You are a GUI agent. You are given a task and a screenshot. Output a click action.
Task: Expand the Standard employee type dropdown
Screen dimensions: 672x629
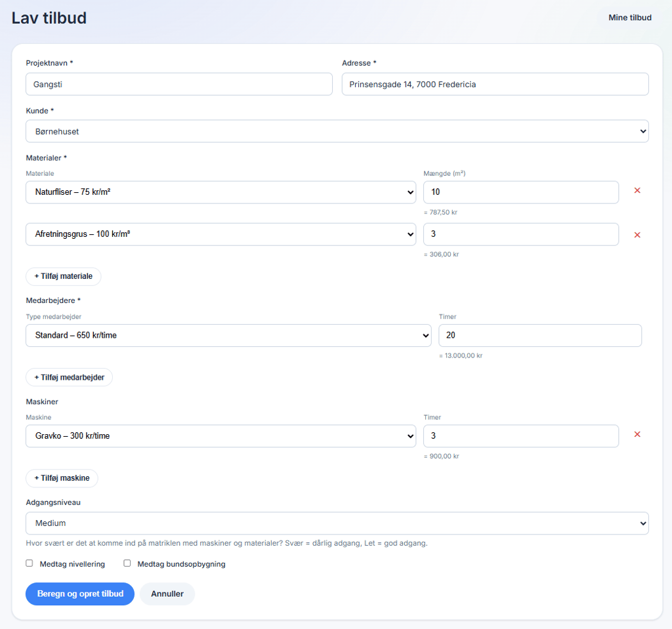tap(228, 335)
